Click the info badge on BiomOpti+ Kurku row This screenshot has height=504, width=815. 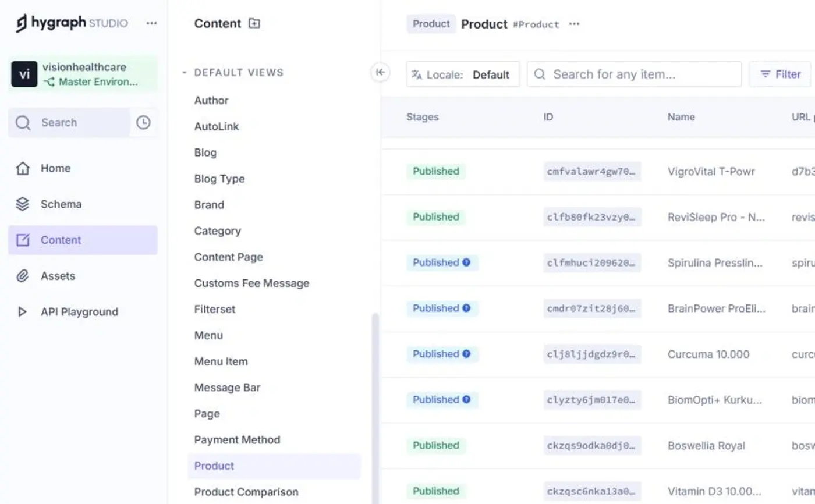466,399
